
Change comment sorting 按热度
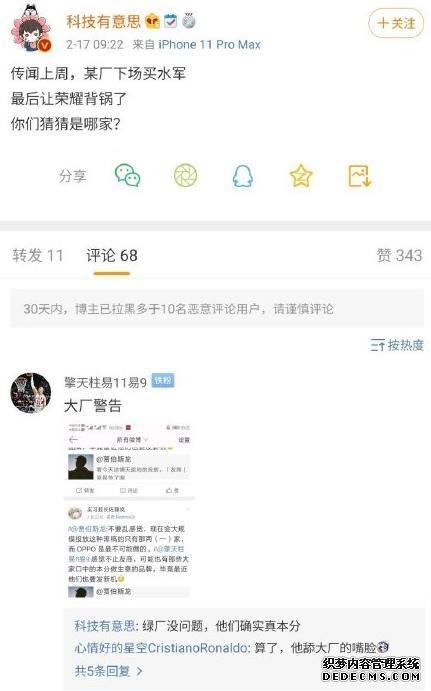(x=397, y=345)
